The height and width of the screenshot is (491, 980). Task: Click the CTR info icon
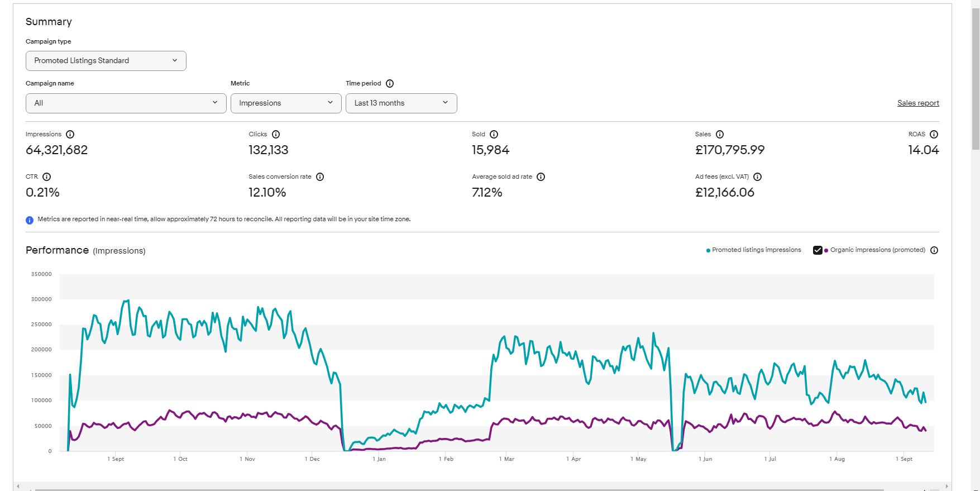47,177
